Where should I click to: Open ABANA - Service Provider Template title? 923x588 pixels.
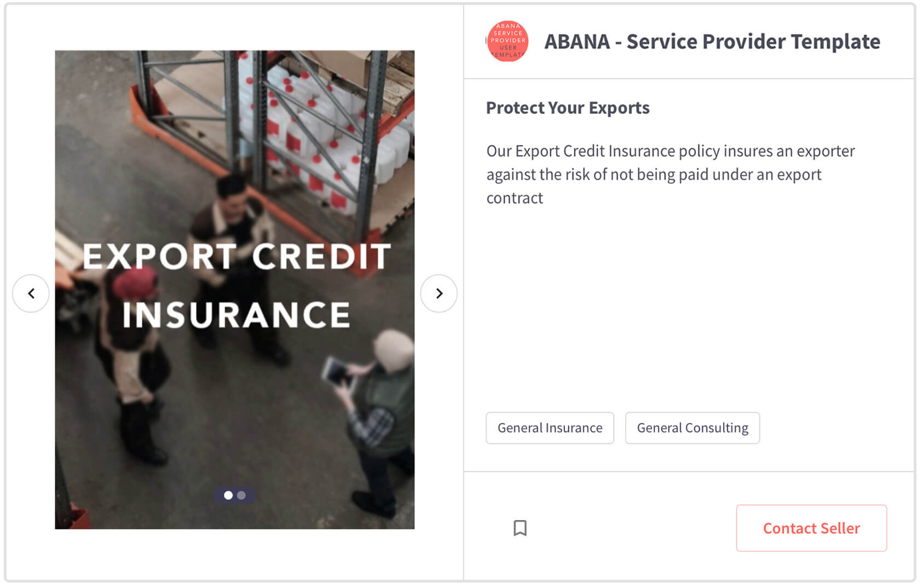pyautogui.click(x=712, y=42)
